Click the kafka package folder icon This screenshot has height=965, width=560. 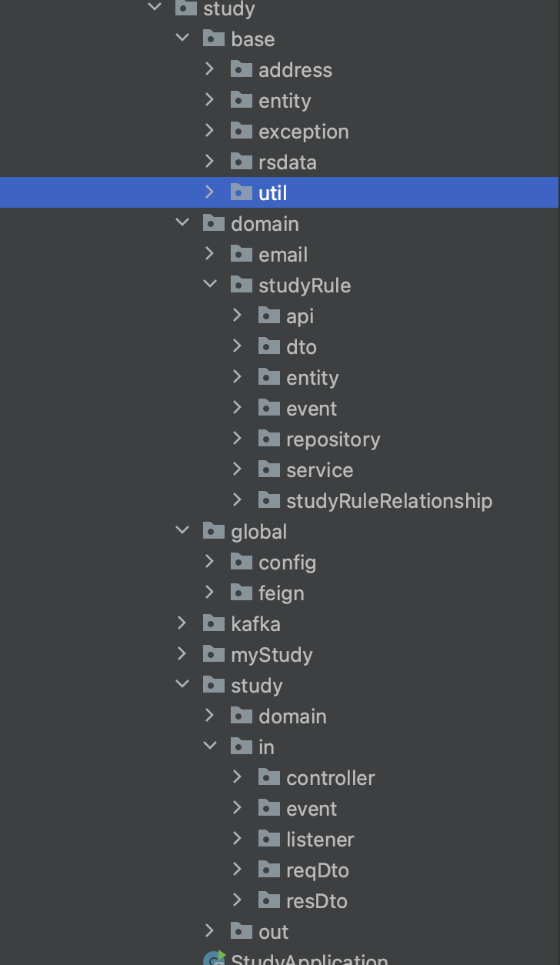click(x=213, y=623)
